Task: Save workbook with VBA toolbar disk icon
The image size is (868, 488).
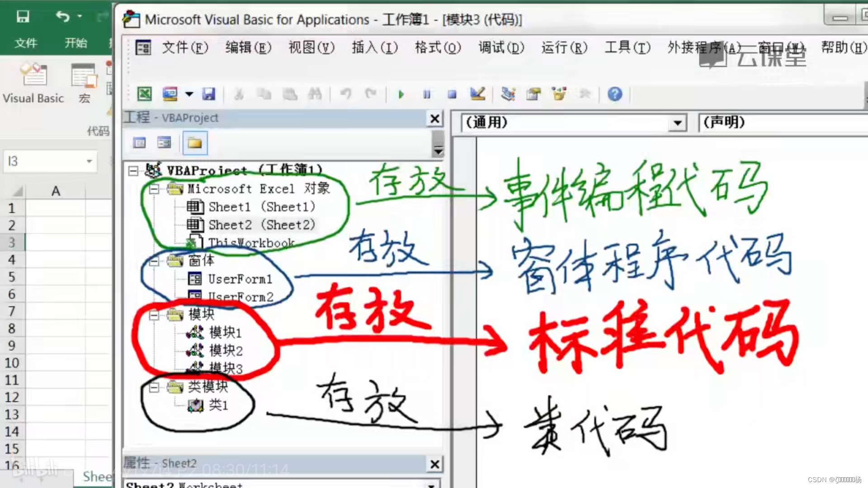Action: [x=208, y=94]
